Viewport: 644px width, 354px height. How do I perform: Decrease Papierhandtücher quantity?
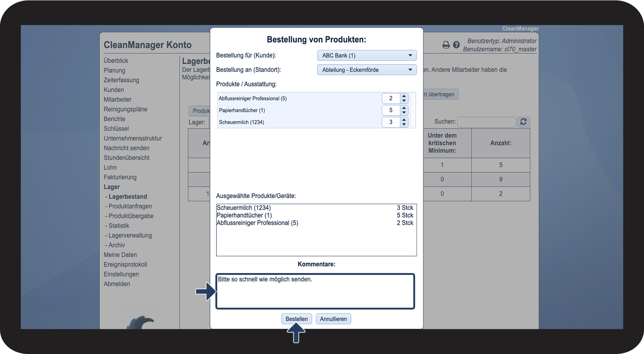click(404, 112)
